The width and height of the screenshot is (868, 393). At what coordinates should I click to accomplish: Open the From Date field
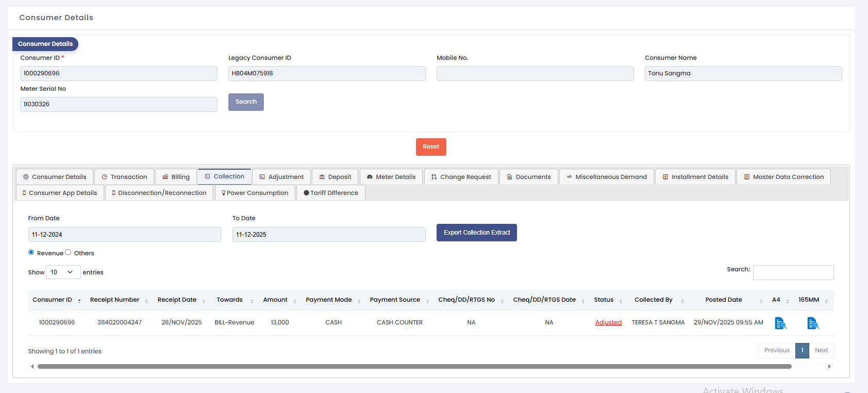coord(124,235)
